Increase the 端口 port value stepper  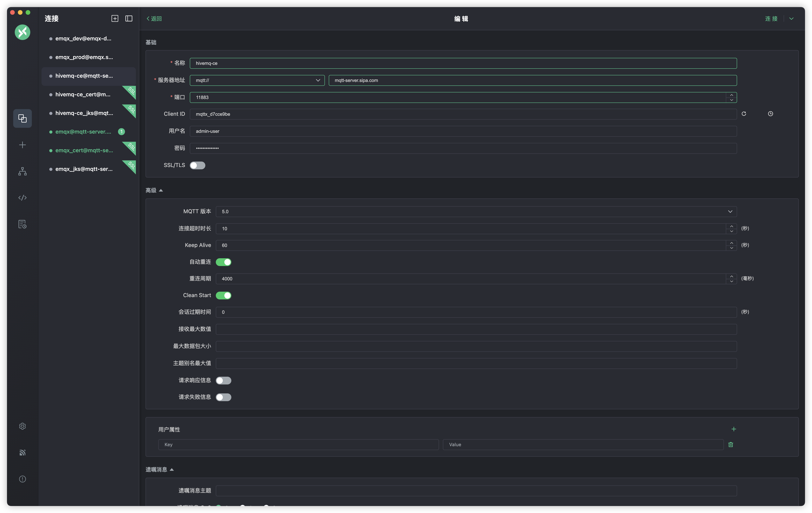pyautogui.click(x=731, y=95)
